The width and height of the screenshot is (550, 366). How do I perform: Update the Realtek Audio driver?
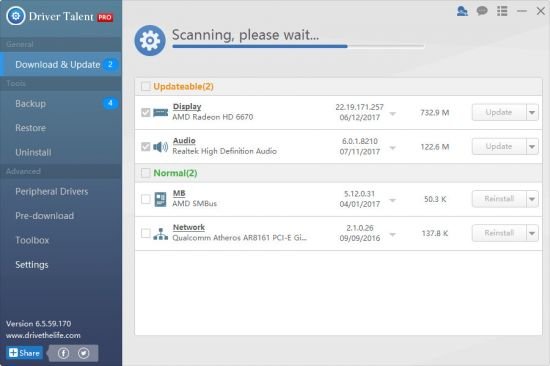(499, 146)
